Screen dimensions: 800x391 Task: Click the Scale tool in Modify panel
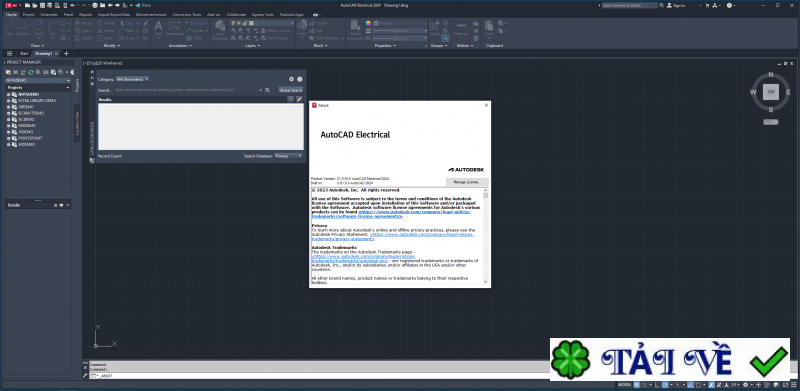point(106,38)
